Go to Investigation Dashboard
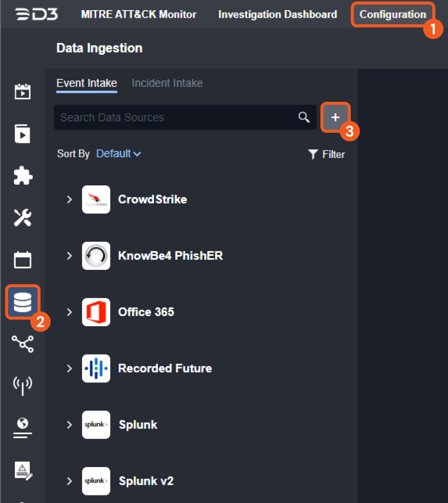 pyautogui.click(x=277, y=14)
